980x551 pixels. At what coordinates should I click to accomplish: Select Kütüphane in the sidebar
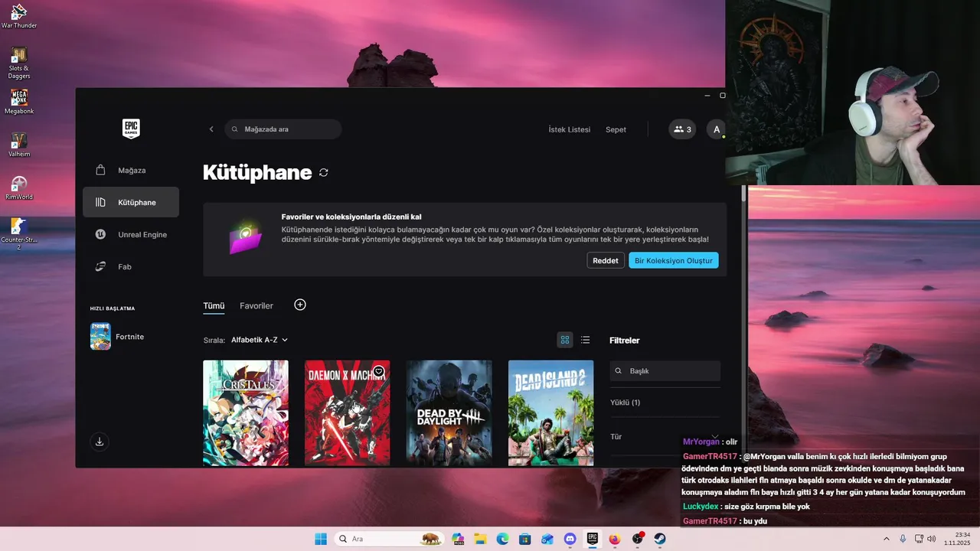131,202
